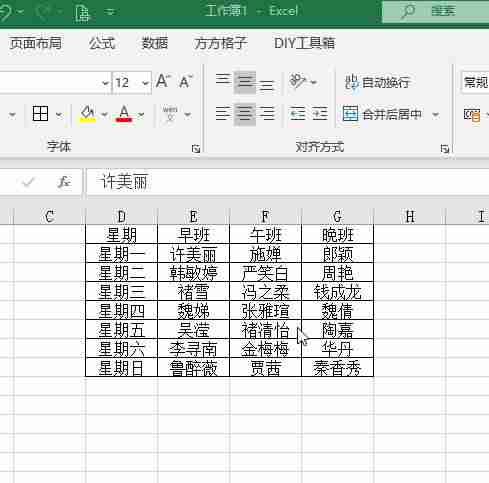Open the 方方格子 ribbon tab
Image resolution: width=489 pixels, height=483 pixels.
(220, 43)
